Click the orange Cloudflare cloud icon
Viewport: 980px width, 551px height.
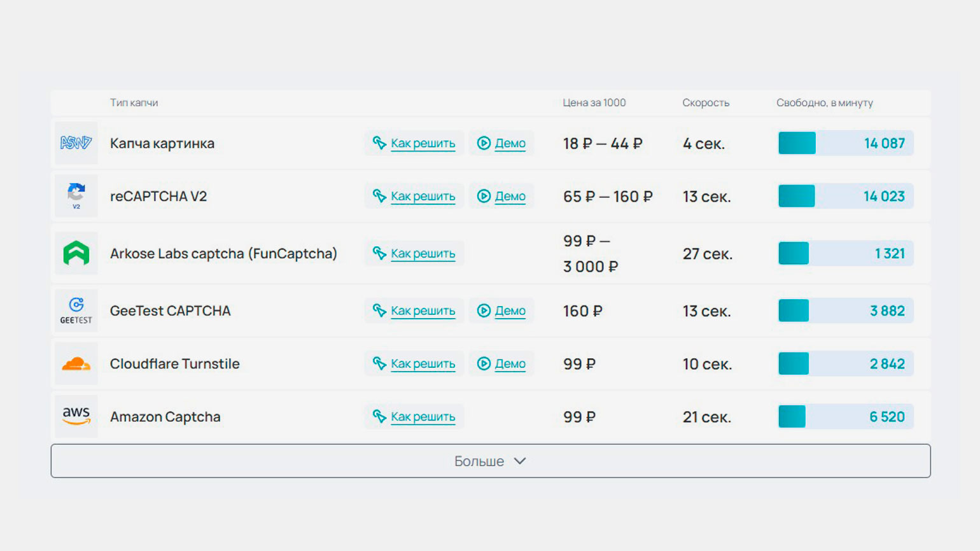pyautogui.click(x=76, y=364)
